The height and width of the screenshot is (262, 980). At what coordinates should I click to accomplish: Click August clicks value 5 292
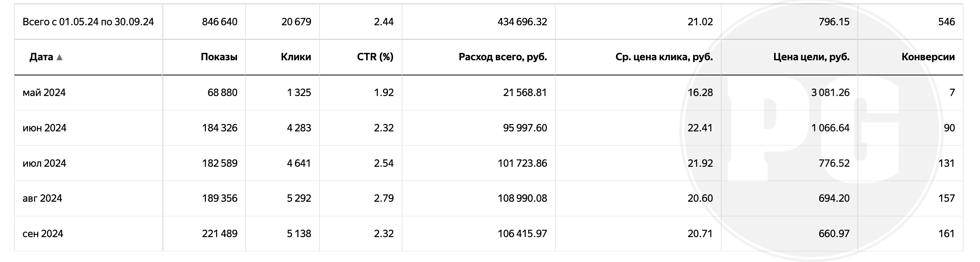(x=299, y=198)
